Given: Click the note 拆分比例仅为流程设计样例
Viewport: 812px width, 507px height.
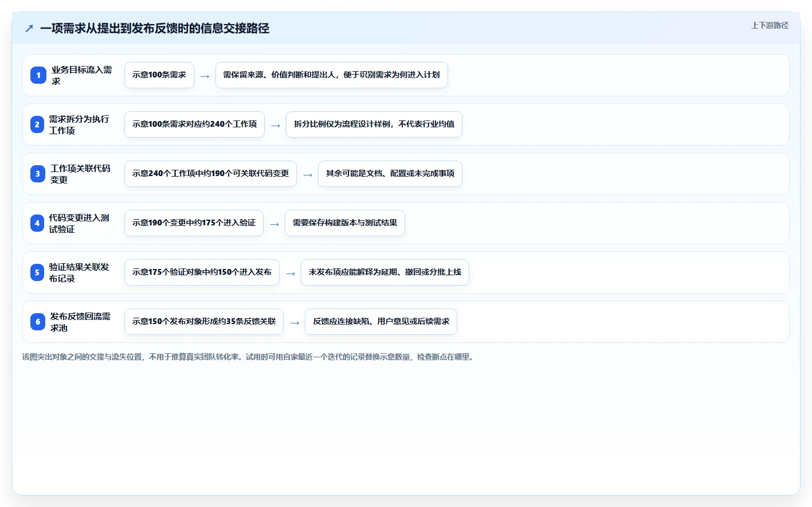Looking at the screenshot, I should click(374, 124).
